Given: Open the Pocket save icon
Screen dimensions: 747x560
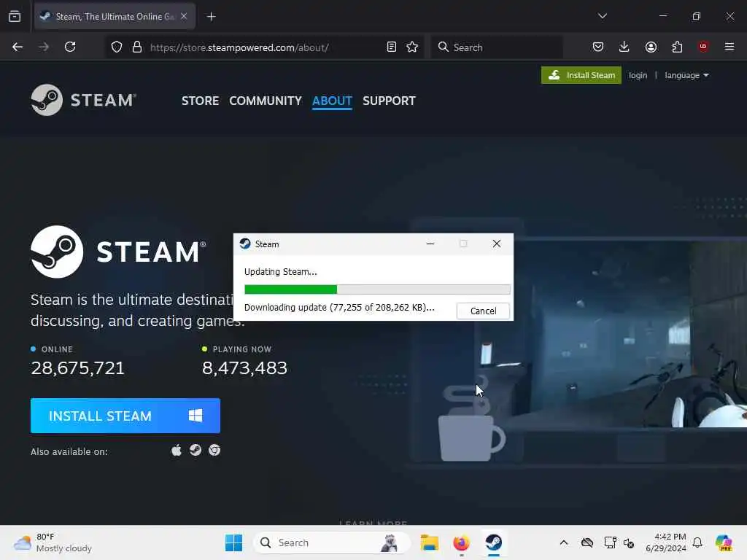Looking at the screenshot, I should tap(598, 47).
